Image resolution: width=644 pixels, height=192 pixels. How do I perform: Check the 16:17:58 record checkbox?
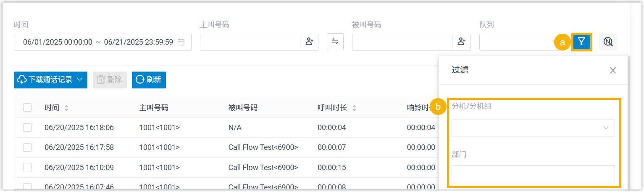[27, 147]
